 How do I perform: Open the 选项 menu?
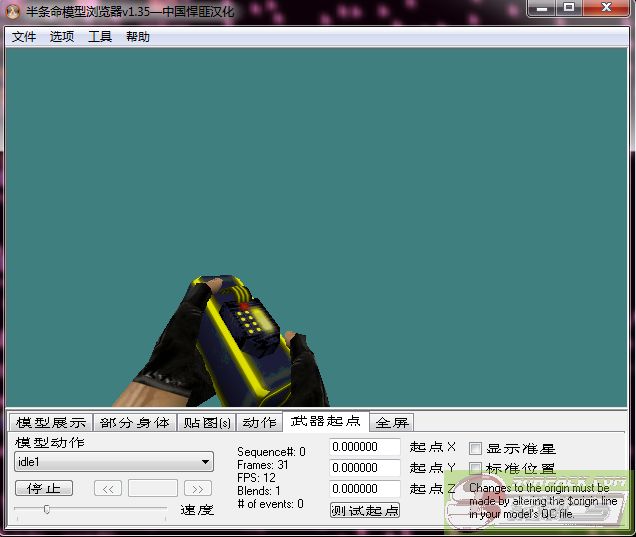[x=62, y=37]
